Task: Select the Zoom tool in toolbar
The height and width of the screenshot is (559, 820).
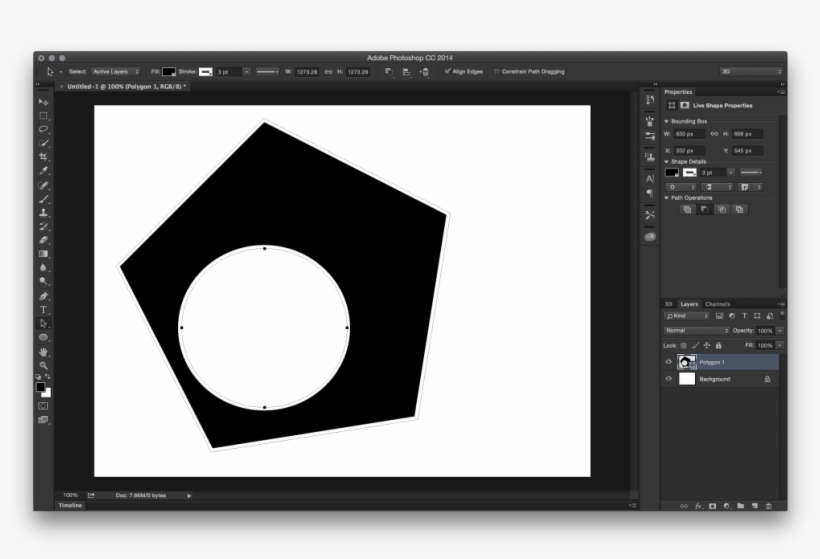Action: (x=43, y=366)
